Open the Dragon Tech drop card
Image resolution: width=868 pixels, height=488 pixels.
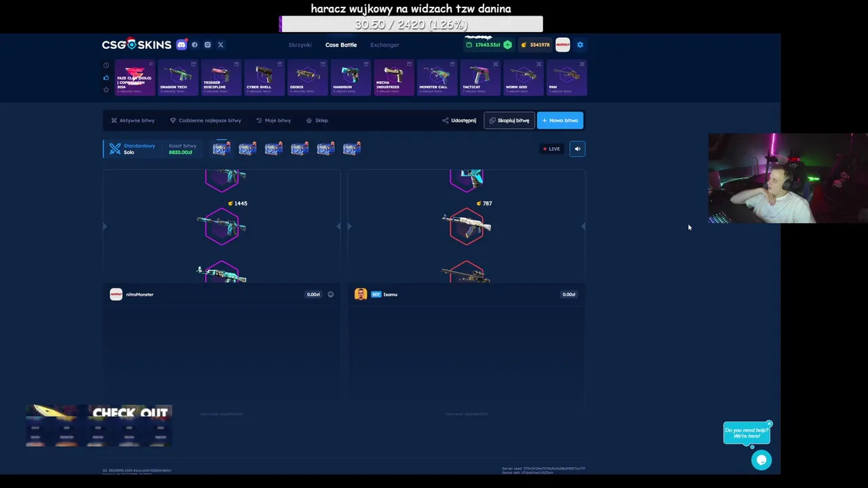[178, 77]
